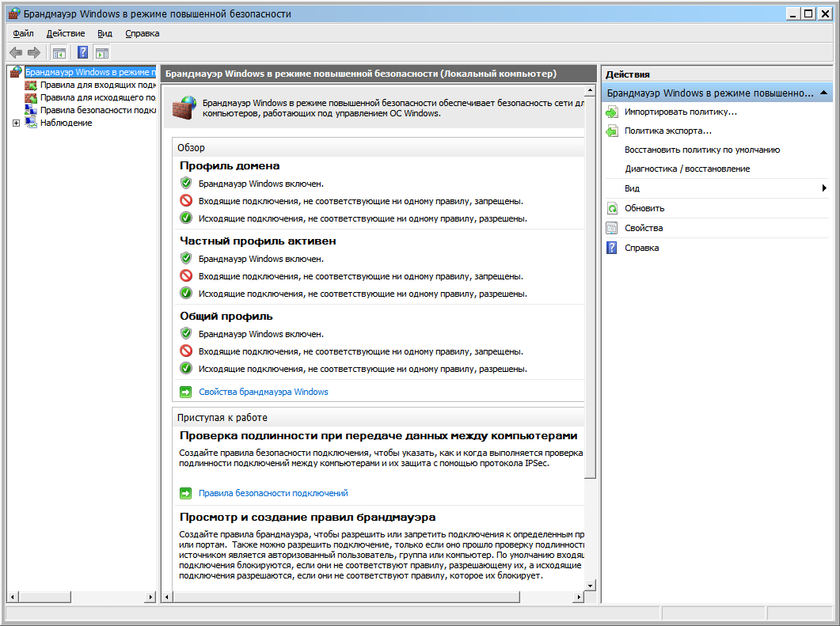Click the center pane scroll-right arrow
This screenshot has width=840, height=626.
pos(578,597)
